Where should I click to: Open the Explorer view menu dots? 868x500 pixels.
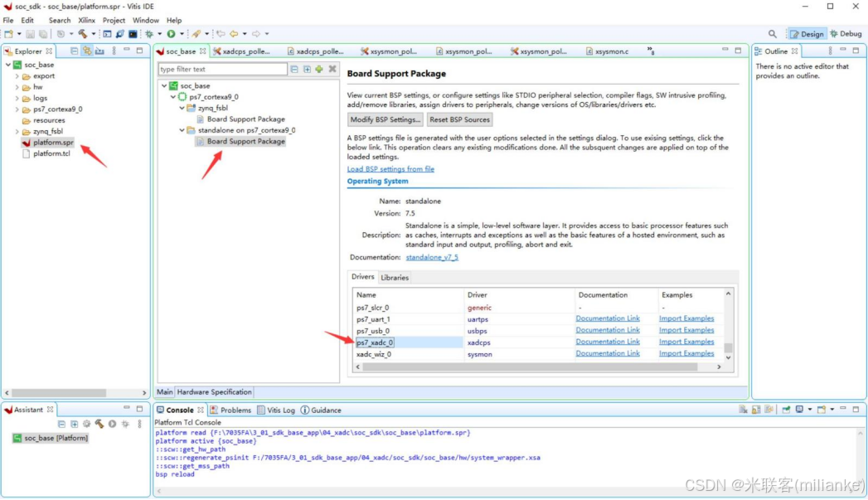[x=114, y=51]
